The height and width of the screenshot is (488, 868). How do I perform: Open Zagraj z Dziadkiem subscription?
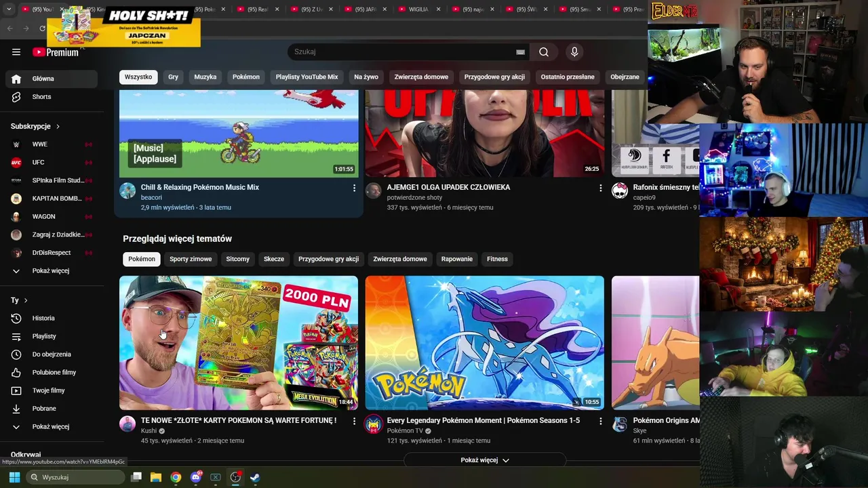(x=52, y=235)
